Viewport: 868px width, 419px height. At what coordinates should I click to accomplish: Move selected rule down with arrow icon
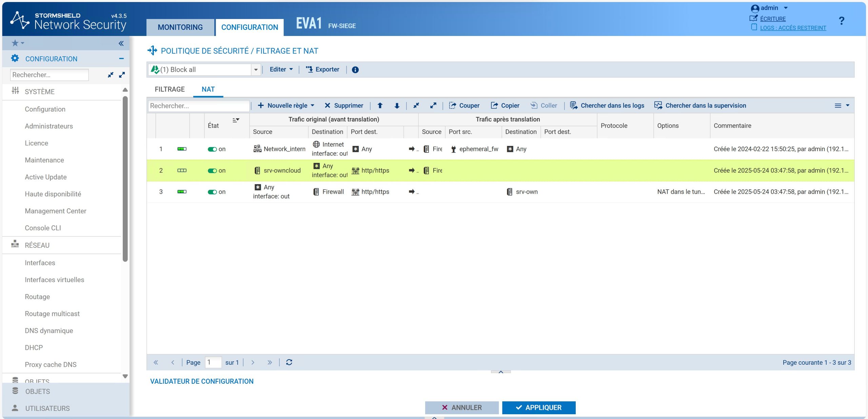pos(397,106)
